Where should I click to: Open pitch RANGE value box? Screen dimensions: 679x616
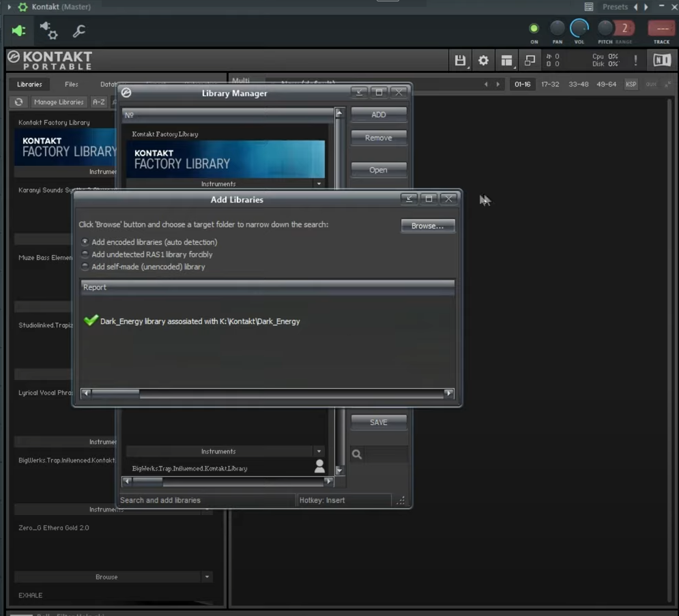click(624, 29)
